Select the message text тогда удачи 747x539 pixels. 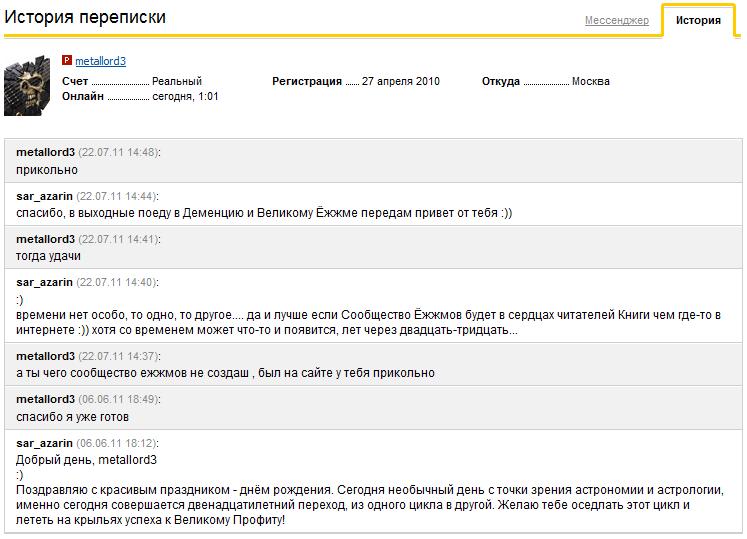48,256
